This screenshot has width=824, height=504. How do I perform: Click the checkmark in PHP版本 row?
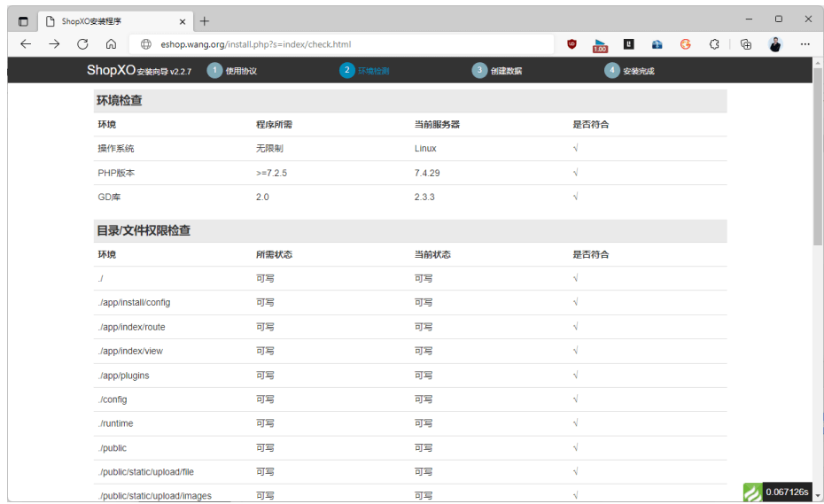pos(575,173)
